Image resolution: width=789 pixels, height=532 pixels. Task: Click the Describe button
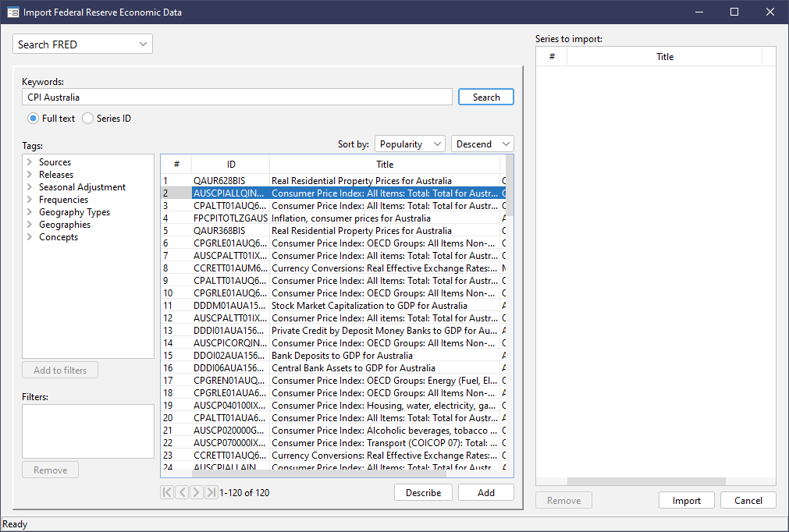coord(423,493)
